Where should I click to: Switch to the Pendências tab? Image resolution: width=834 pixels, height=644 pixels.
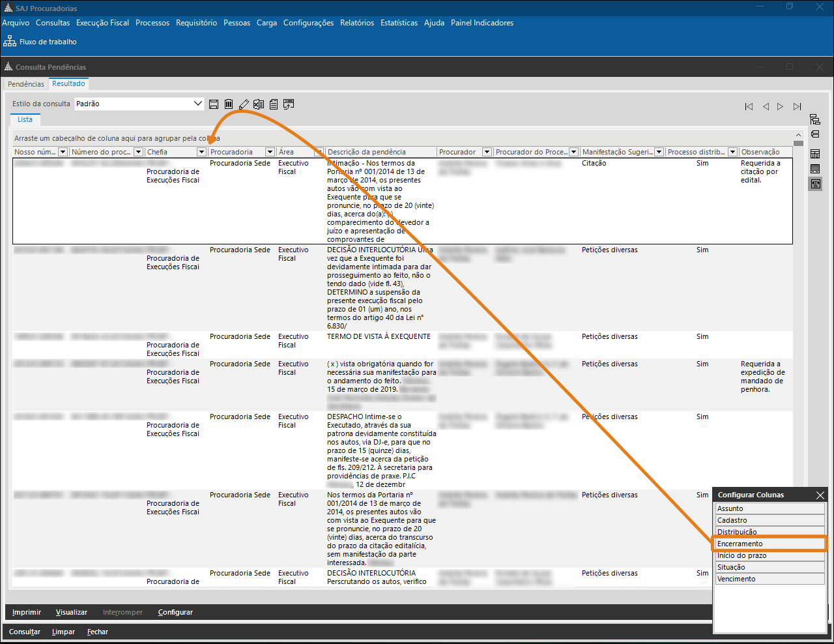tap(26, 84)
